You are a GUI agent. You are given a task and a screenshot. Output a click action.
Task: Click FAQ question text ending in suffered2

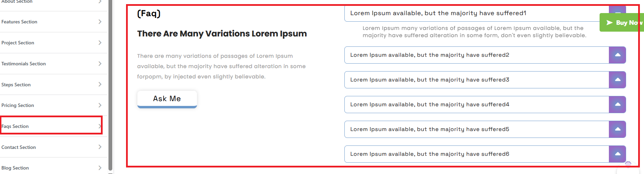point(429,55)
